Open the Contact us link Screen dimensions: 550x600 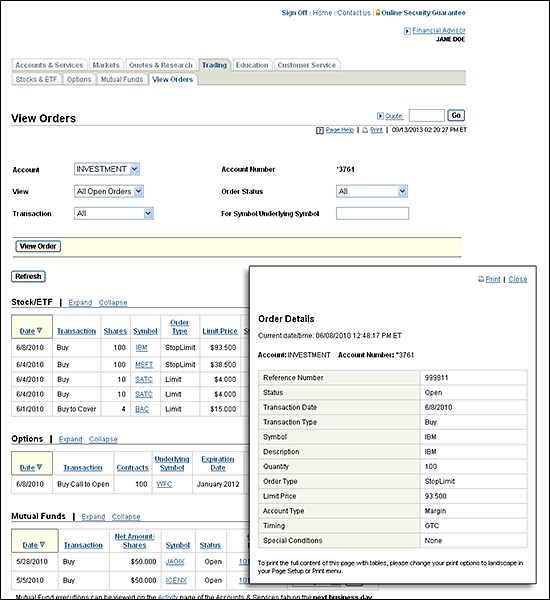pyautogui.click(x=354, y=13)
